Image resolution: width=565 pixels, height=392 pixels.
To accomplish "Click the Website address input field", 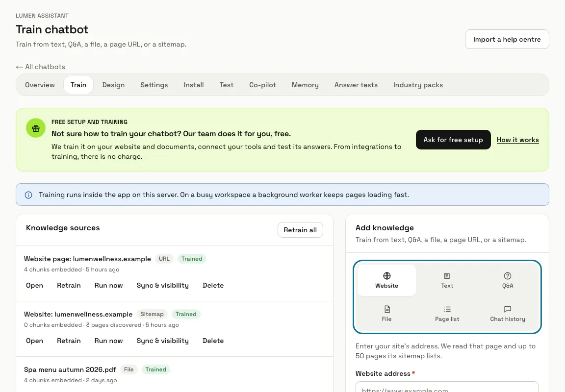I will (447, 387).
